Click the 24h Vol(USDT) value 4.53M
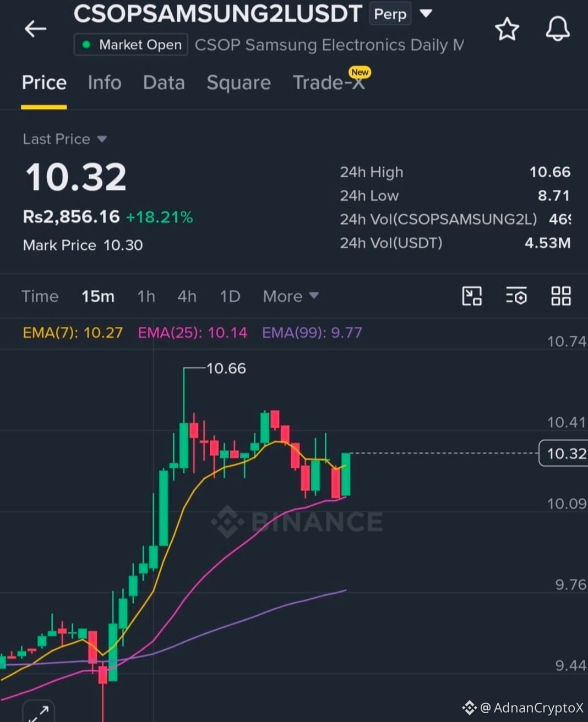588x722 pixels. click(x=547, y=243)
